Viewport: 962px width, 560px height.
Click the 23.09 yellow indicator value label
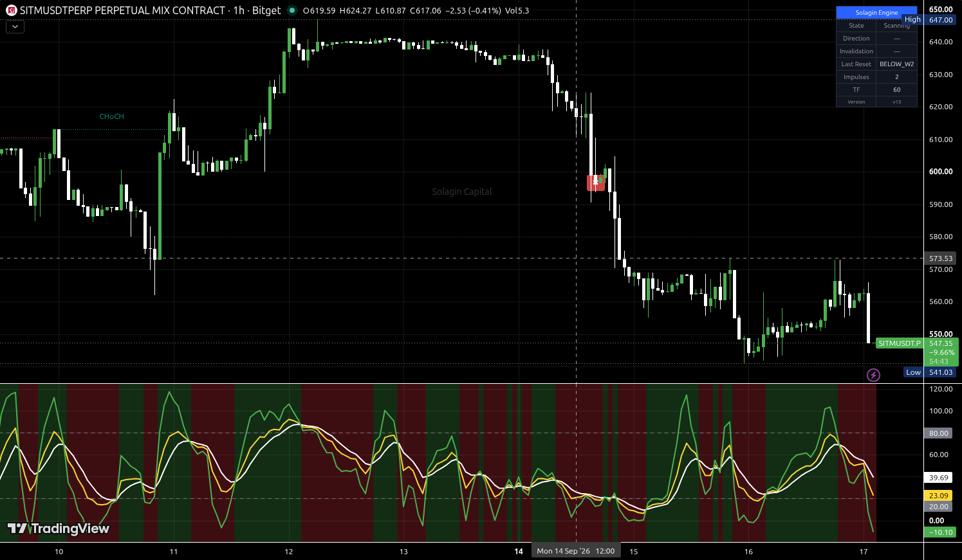(x=939, y=496)
